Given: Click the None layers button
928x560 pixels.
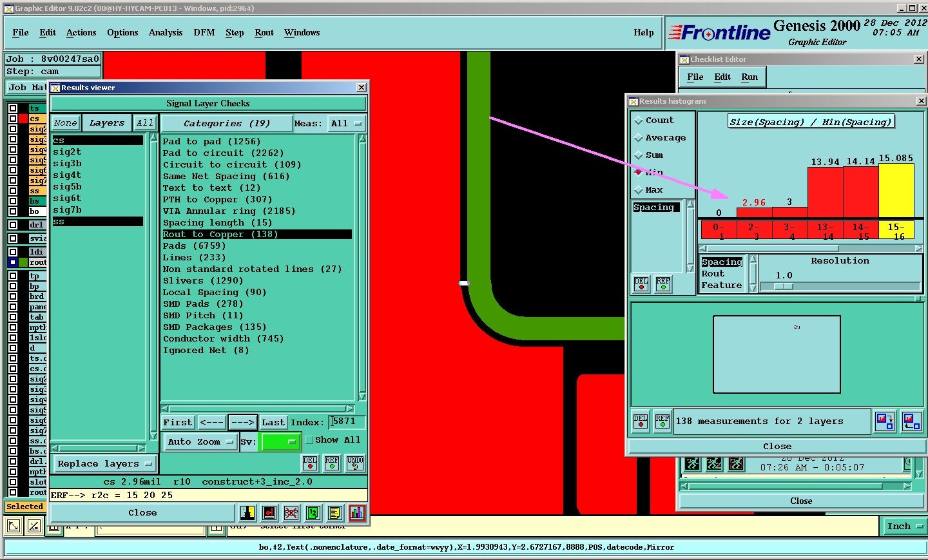Looking at the screenshot, I should tap(66, 123).
